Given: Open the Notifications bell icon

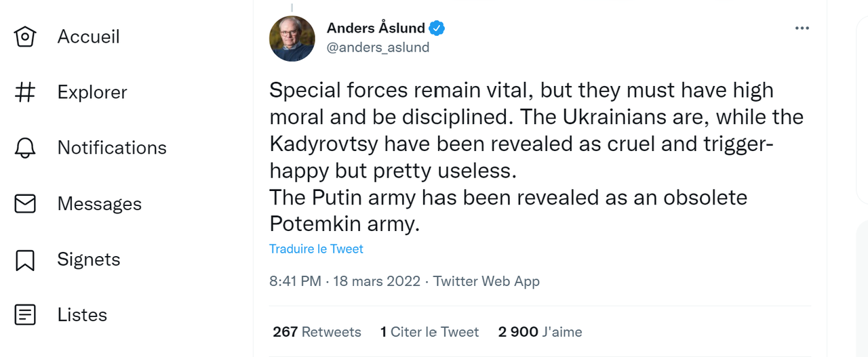Looking at the screenshot, I should tap(25, 148).
